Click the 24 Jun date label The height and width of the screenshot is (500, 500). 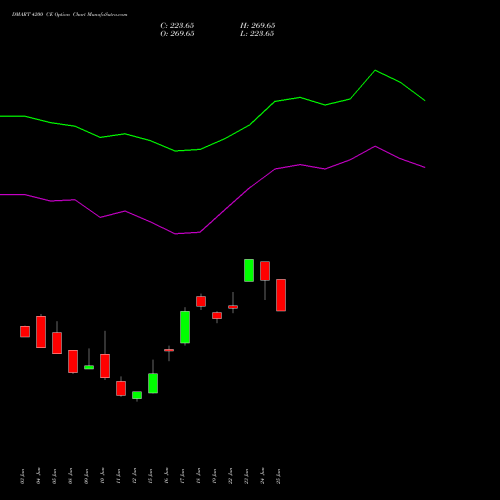[262, 476]
